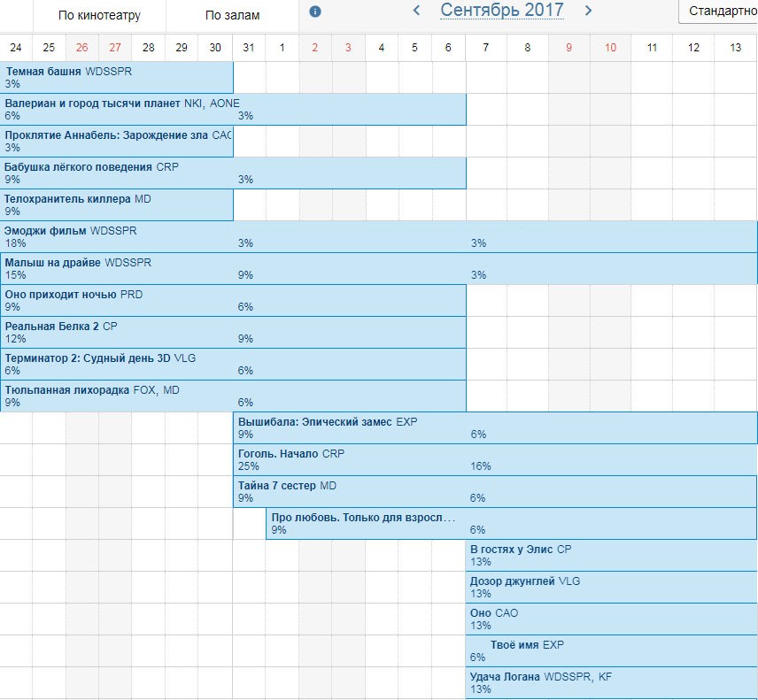The width and height of the screenshot is (758, 700).
Task: Click the Твоё имя film bar
Action: 612,650
